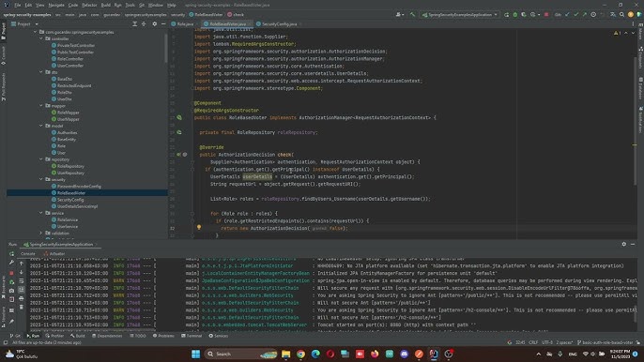Click the green Debug bug icon
The image size is (644, 362).
click(515, 15)
